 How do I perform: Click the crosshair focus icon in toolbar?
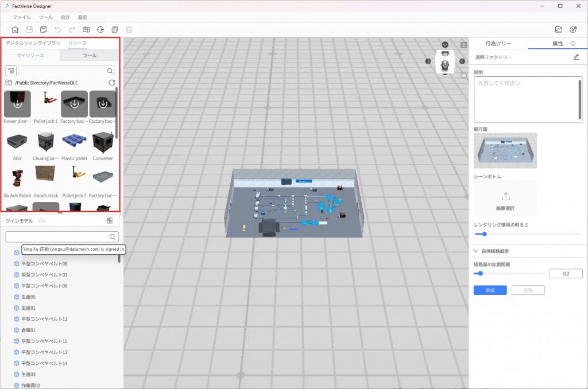[x=100, y=29]
